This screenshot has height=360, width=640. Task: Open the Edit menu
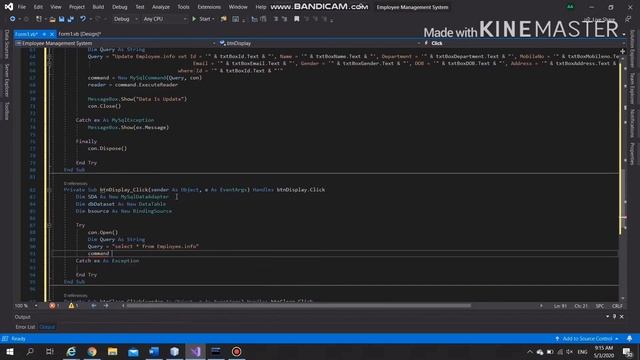[x=38, y=7]
